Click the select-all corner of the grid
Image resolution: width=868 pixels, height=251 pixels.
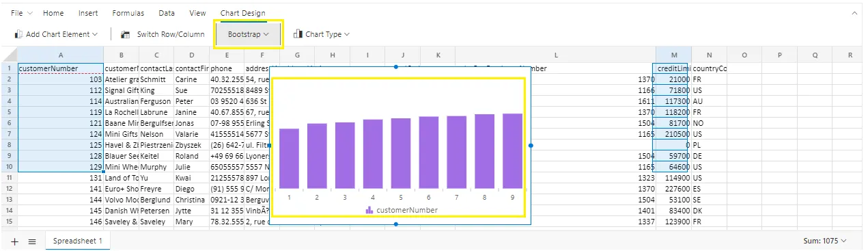[9, 55]
